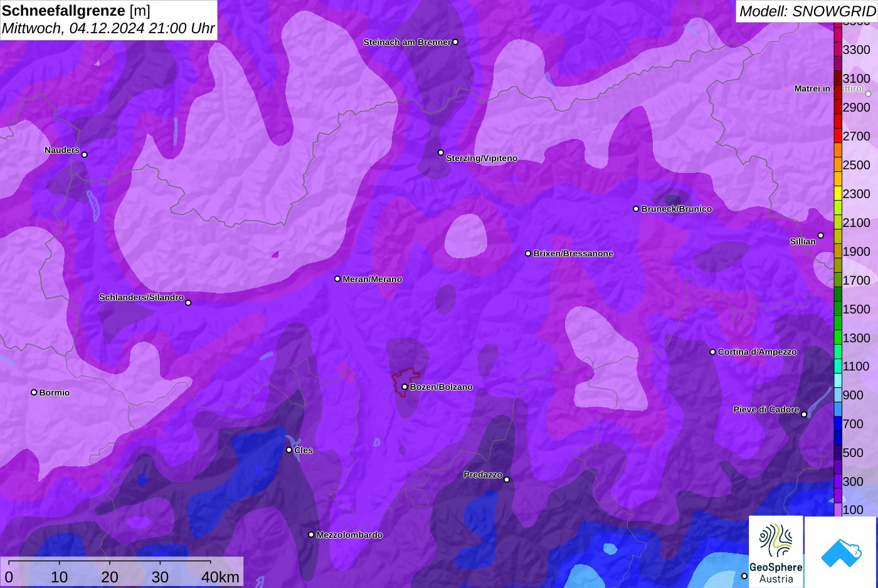Click the Pieve di Cadore label

point(766,410)
